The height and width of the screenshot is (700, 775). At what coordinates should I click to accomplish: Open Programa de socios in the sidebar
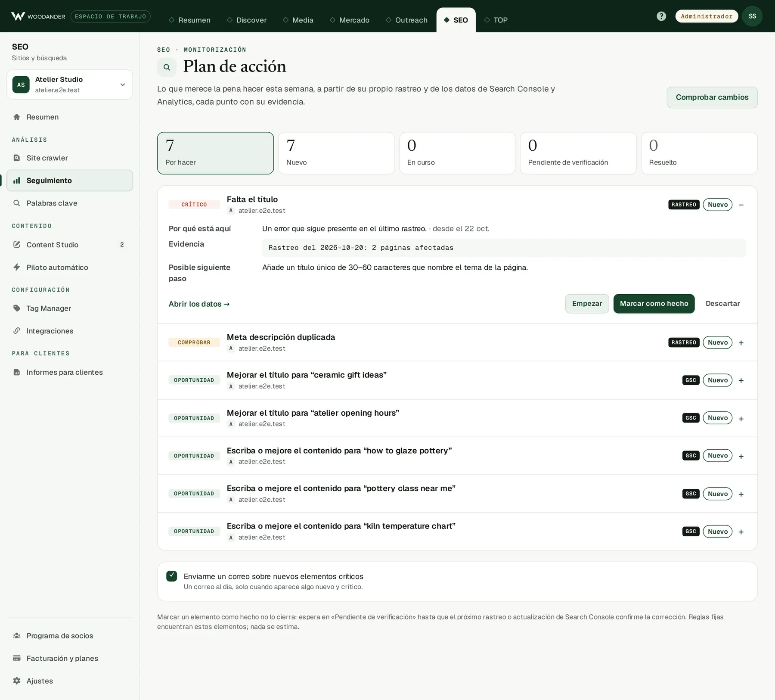tap(70, 636)
